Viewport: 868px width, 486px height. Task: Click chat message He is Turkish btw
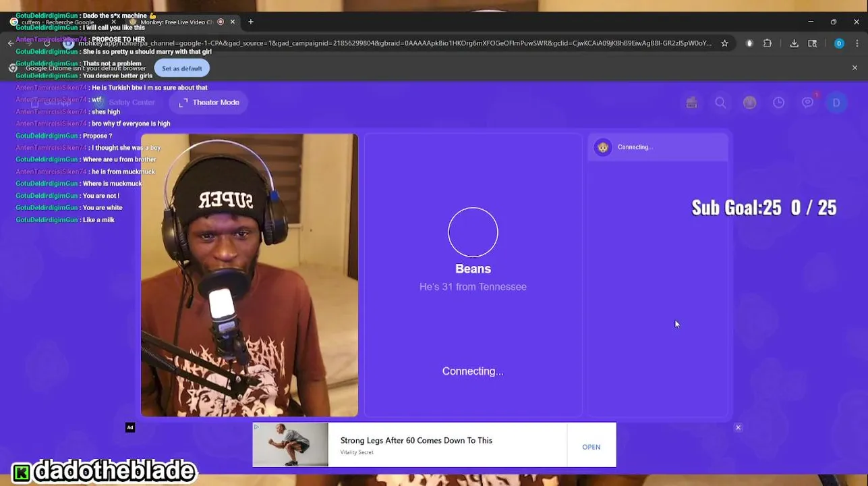tap(150, 88)
